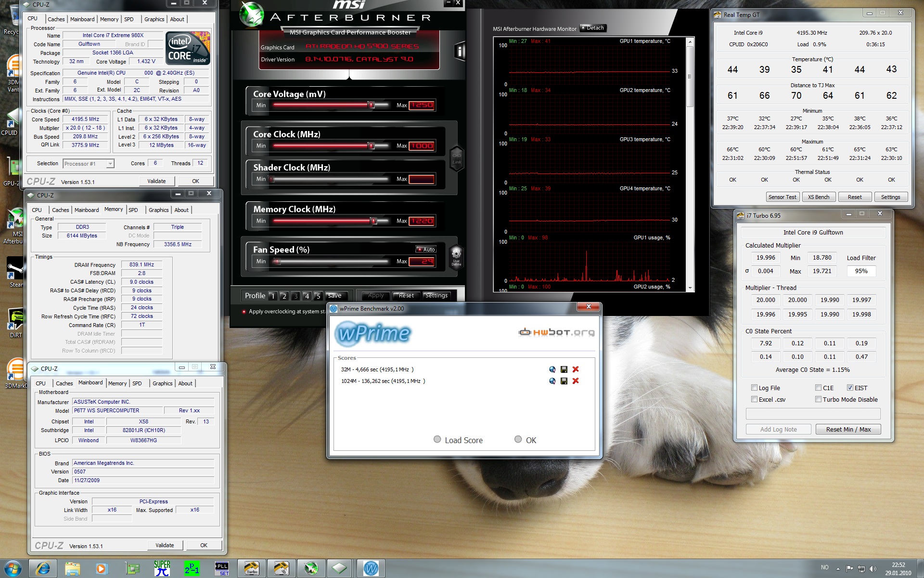Viewport: 924px width, 578px height.
Task: Detach the Afterburner Hardware Monitor
Action: (x=592, y=28)
